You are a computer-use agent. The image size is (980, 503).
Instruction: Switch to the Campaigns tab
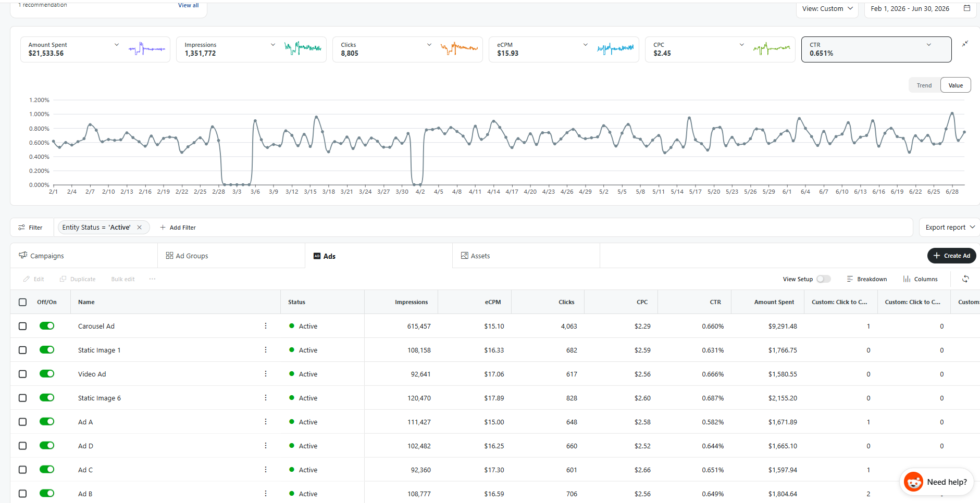coord(84,256)
